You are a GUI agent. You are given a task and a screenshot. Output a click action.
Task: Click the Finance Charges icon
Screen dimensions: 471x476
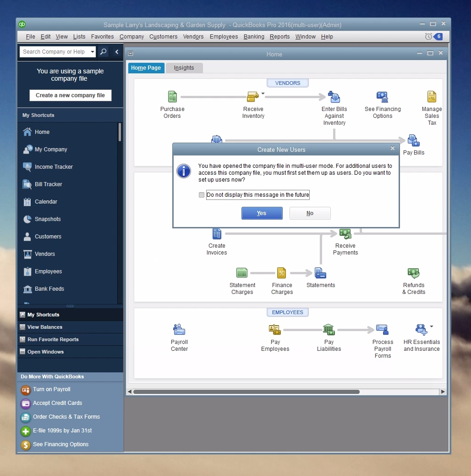(x=281, y=272)
